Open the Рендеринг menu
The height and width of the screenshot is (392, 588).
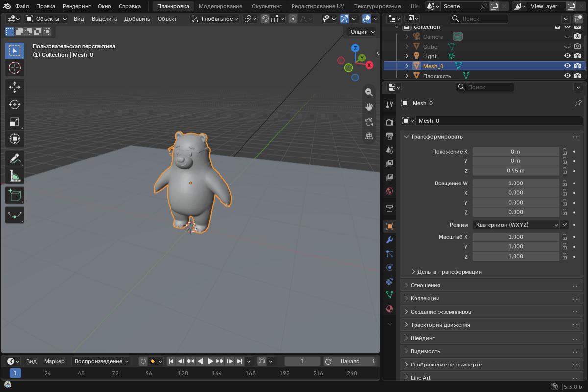[76, 7]
